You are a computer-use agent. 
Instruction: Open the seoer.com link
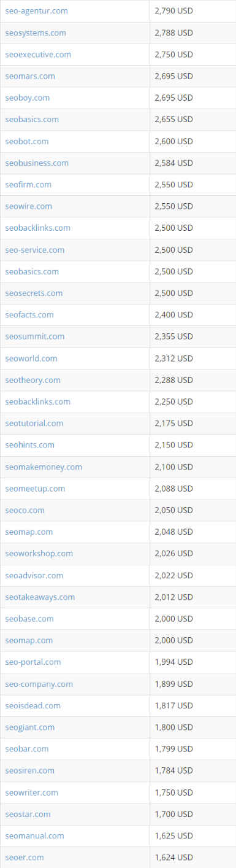tap(25, 857)
